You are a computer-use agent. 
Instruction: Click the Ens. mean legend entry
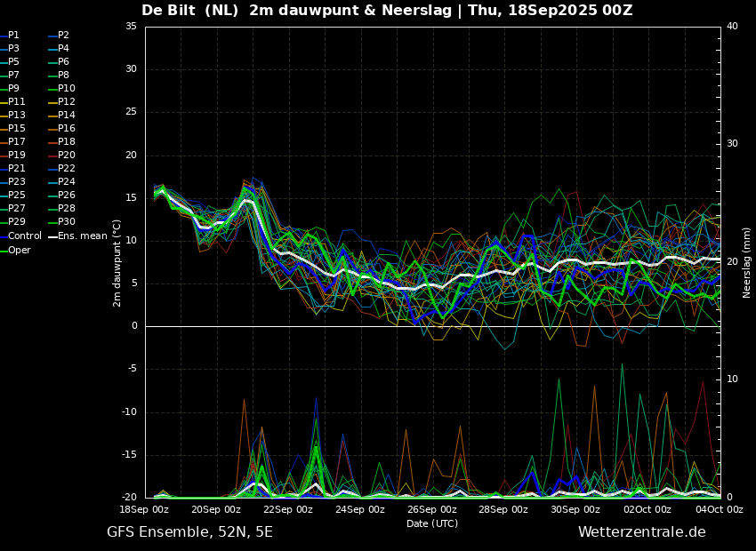[77, 236]
